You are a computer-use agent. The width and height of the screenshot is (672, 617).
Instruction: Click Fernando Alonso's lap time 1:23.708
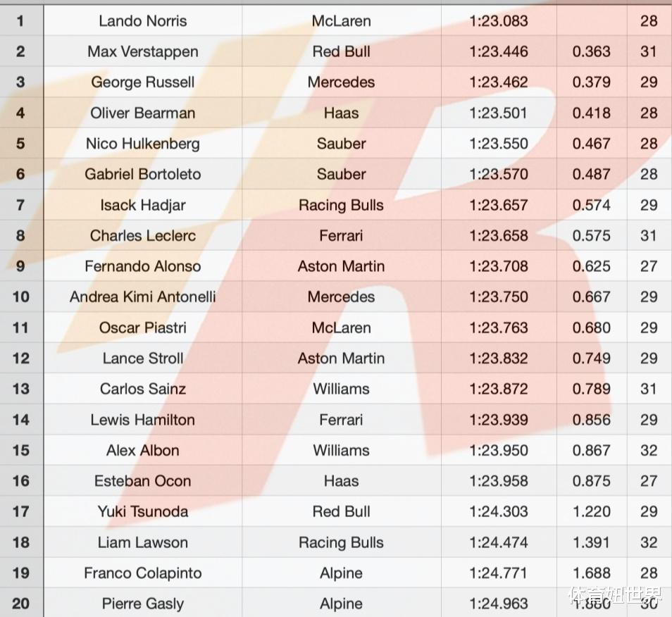(499, 266)
